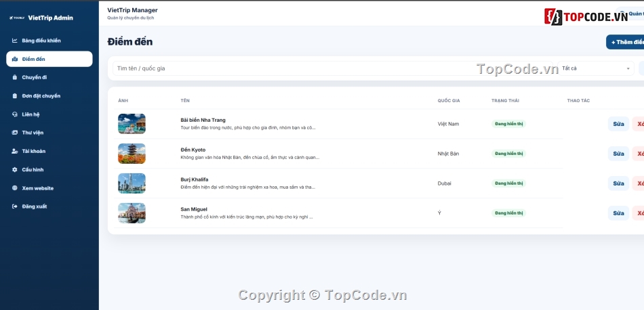This screenshot has height=310, width=644.
Task: Click the user icon beside Tài khoản
Action: click(15, 152)
